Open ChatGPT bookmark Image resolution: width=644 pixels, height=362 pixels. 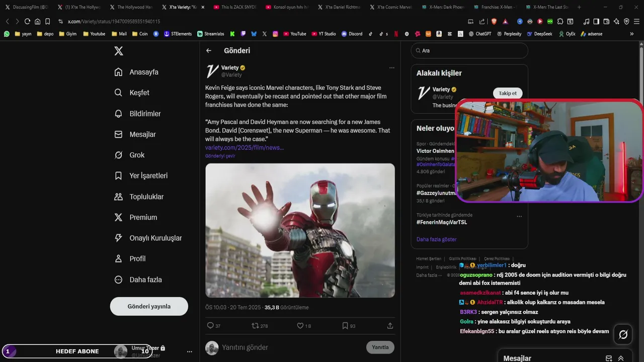(x=480, y=34)
